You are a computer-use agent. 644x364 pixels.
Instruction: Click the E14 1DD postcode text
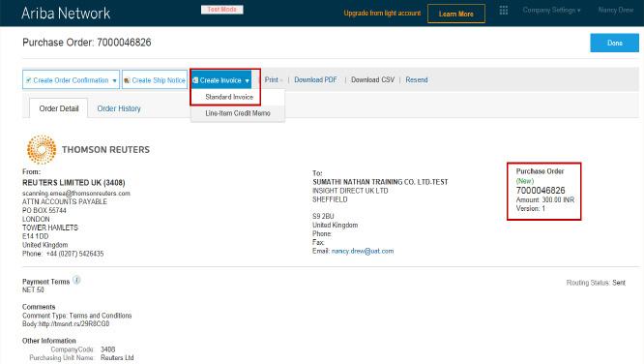point(36,236)
